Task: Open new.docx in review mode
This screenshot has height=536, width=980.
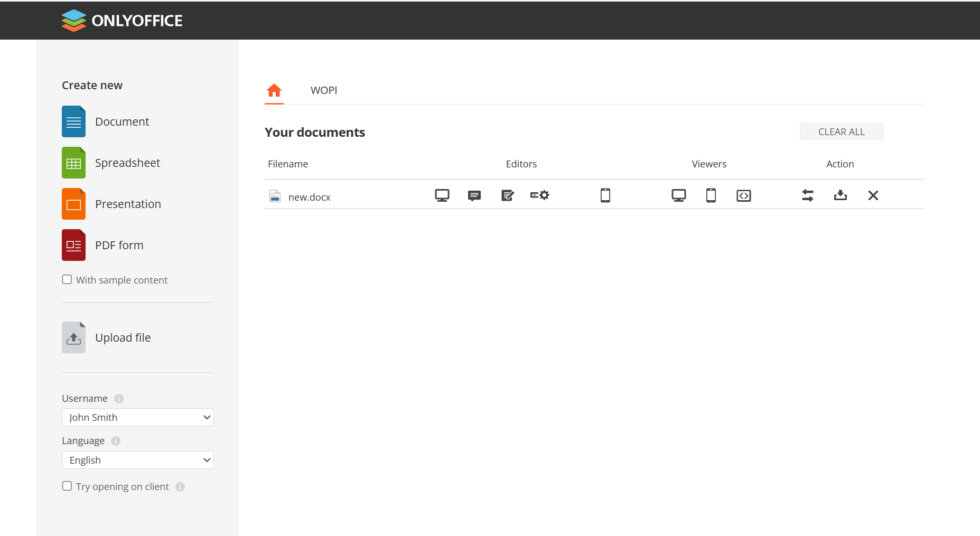Action: click(508, 195)
